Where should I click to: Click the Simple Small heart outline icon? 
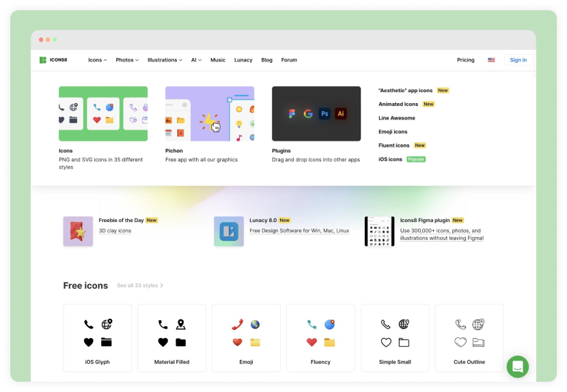click(386, 342)
